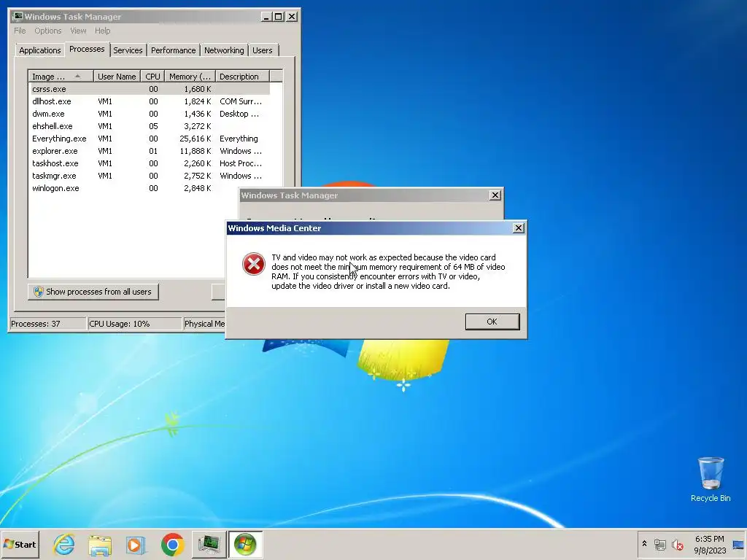Image resolution: width=747 pixels, height=560 pixels.
Task: Launch Google Chrome from taskbar
Action: click(172, 545)
